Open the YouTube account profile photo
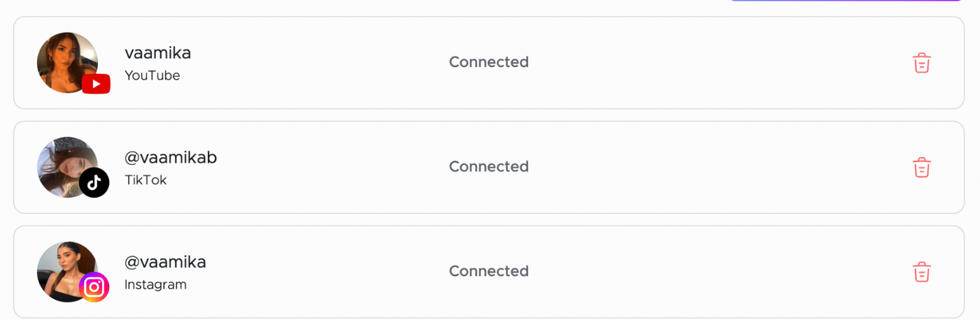The width and height of the screenshot is (980, 320). click(67, 62)
